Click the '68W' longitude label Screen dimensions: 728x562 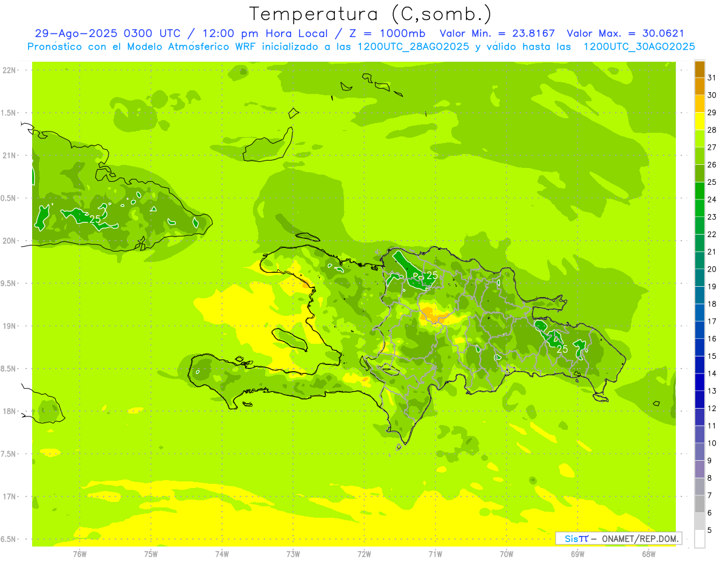(x=649, y=554)
